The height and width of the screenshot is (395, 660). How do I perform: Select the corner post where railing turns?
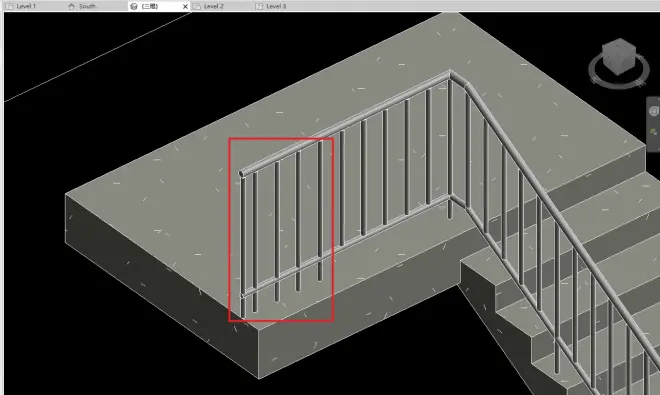450,147
